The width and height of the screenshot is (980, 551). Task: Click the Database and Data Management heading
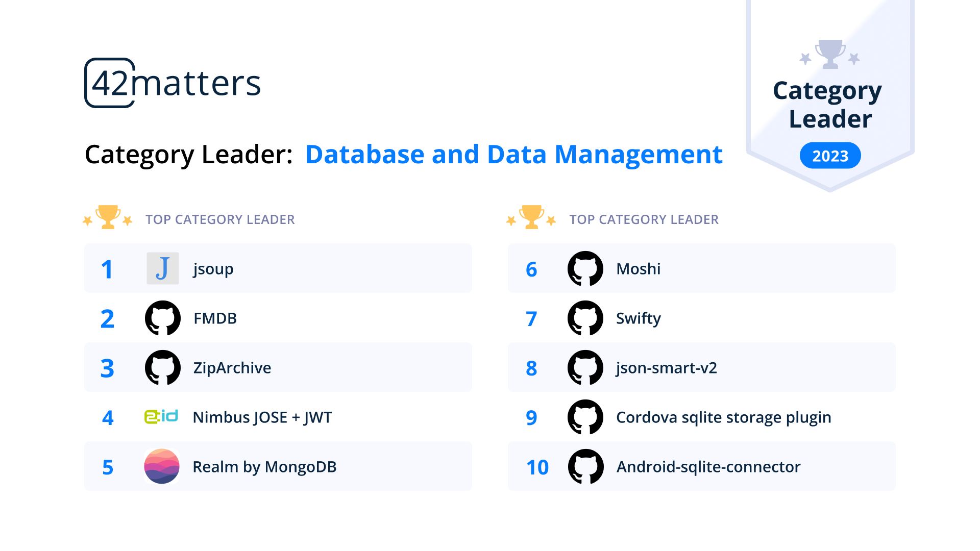coord(513,154)
